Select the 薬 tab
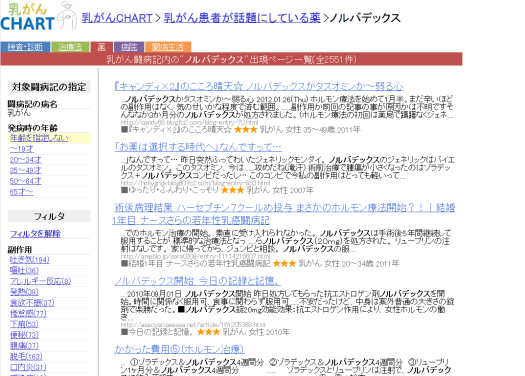525x376 pixels. point(102,47)
